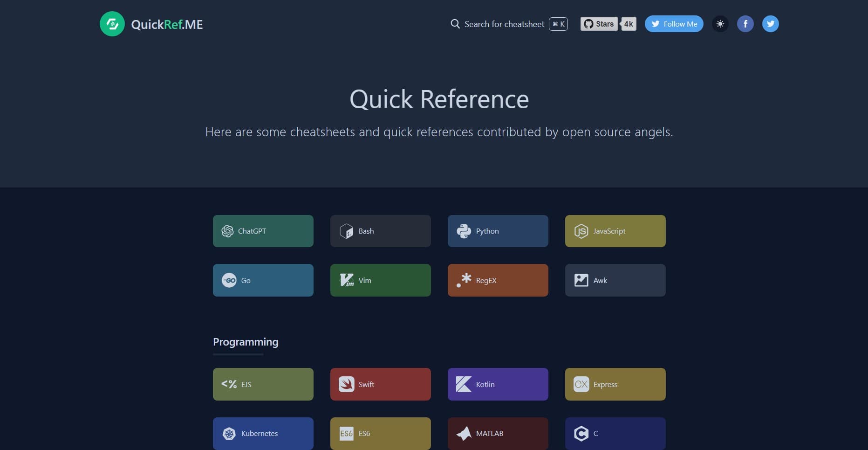Click the MATLAB peak logo icon

[x=464, y=433]
